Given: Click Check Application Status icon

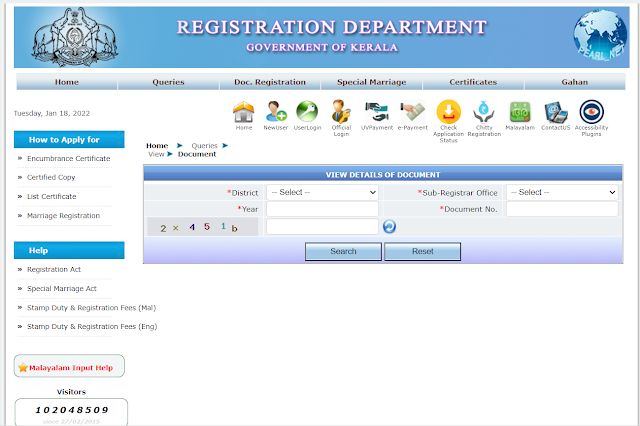Looking at the screenshot, I should pyautogui.click(x=449, y=112).
